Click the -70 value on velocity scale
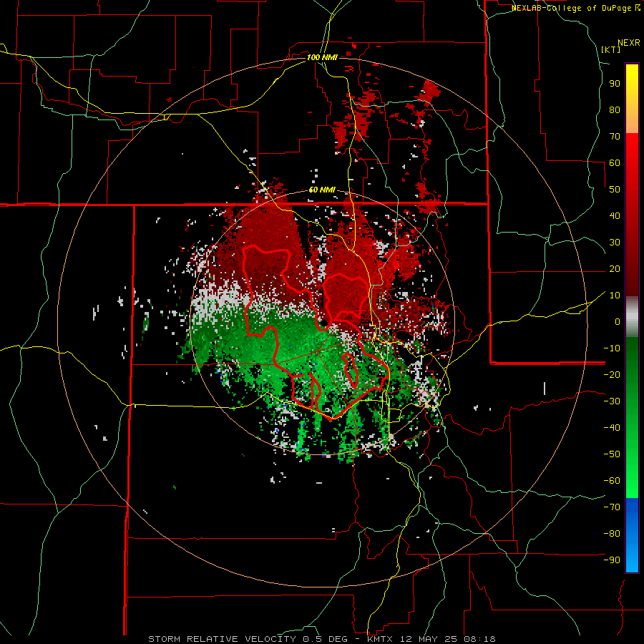The image size is (644, 644). pos(612,507)
